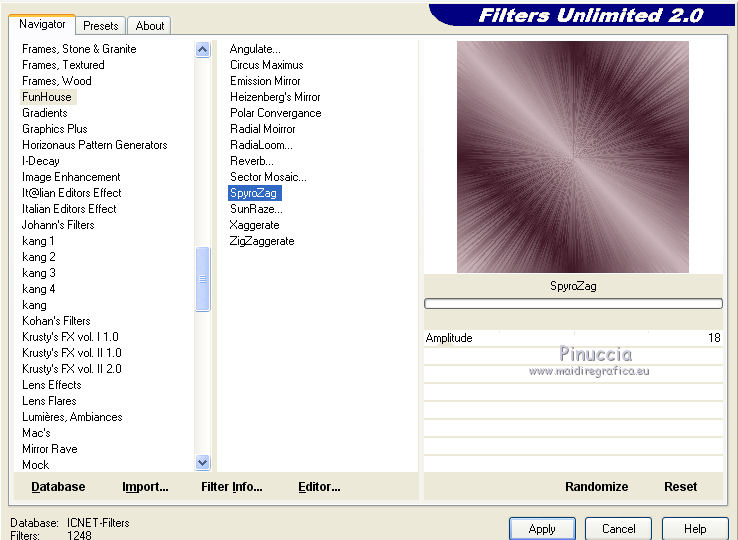
Task: Select kang 1 category
Action: tap(38, 241)
